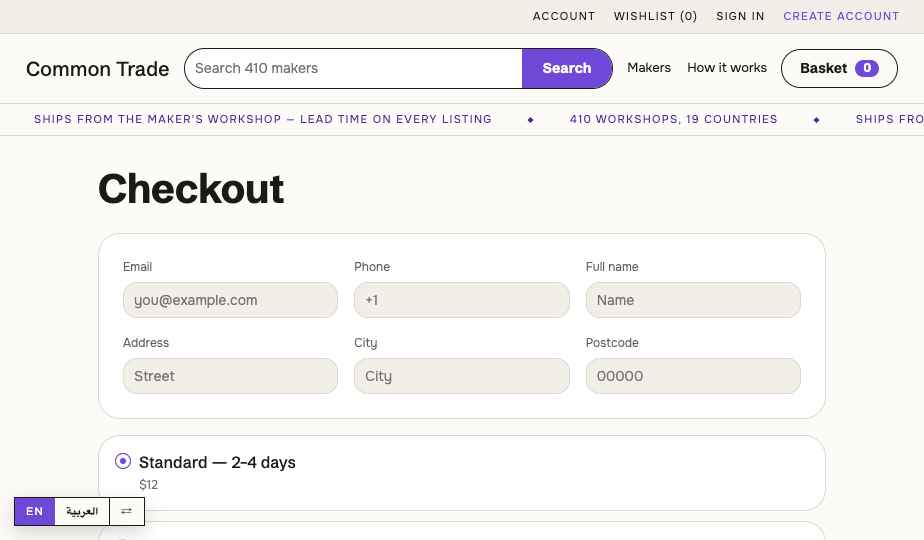Open the Account link in top bar

point(563,17)
